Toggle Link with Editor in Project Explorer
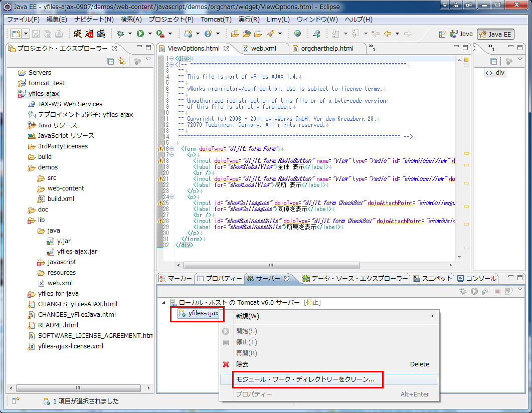The width and height of the screenshot is (532, 413). [121, 61]
